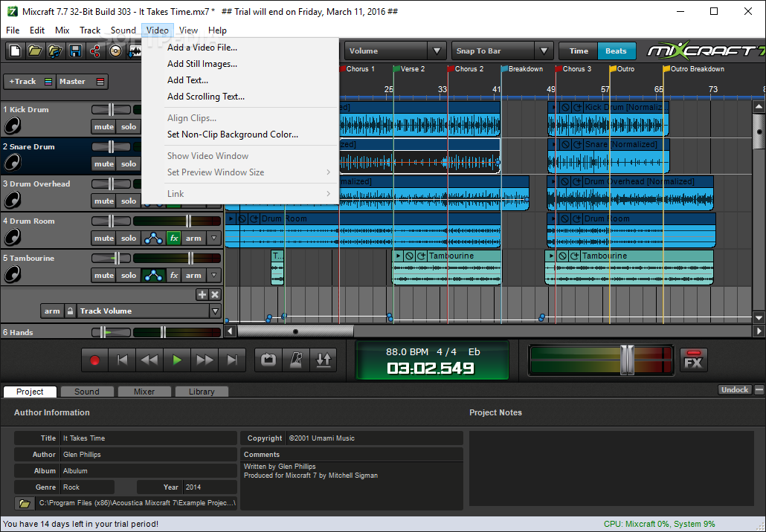
Task: Click the 3 Drum Overhead track's speaker icon
Action: pos(12,200)
